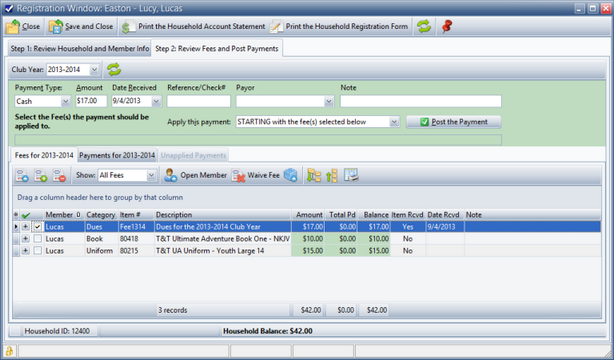Uncheck the Dues fee checkbox
The height and width of the screenshot is (360, 614).
point(38,227)
